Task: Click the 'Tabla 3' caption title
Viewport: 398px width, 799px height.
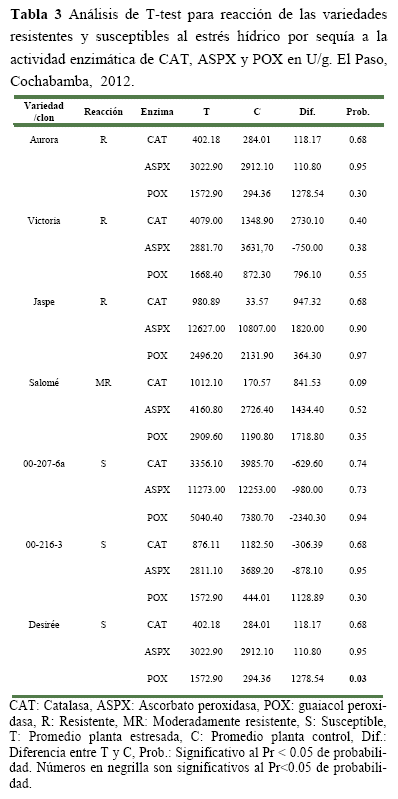Action: pyautogui.click(x=35, y=15)
